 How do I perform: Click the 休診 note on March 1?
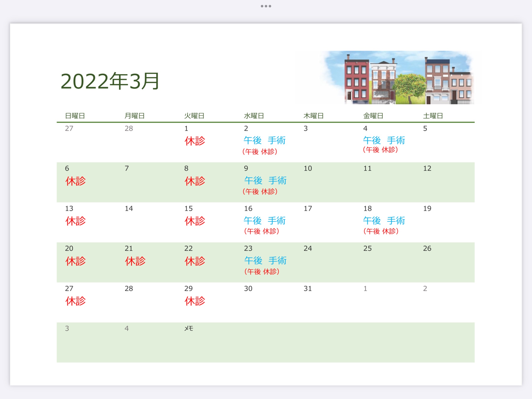click(x=195, y=141)
